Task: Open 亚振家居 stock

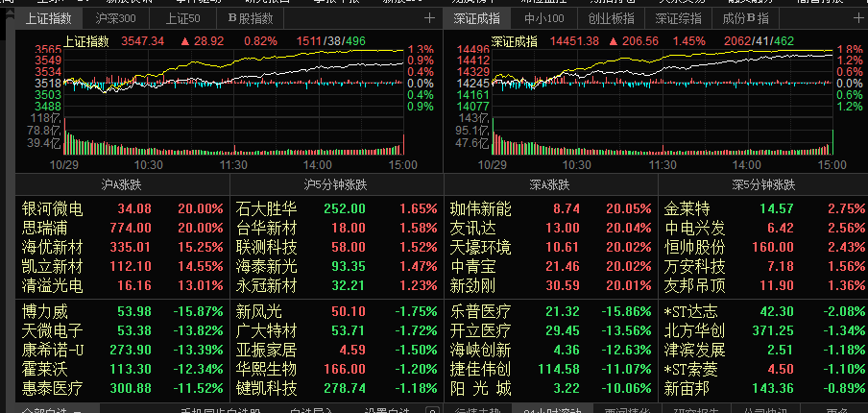Action: (x=337, y=350)
